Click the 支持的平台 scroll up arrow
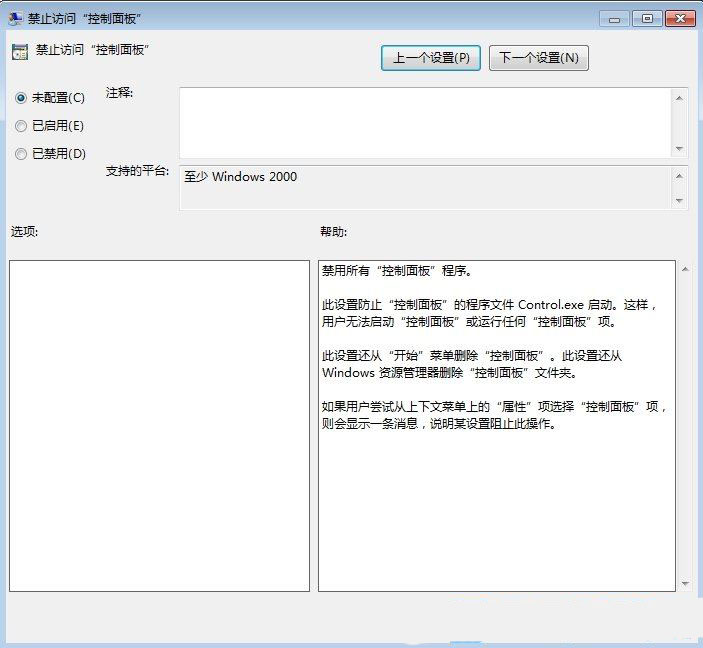 679,176
